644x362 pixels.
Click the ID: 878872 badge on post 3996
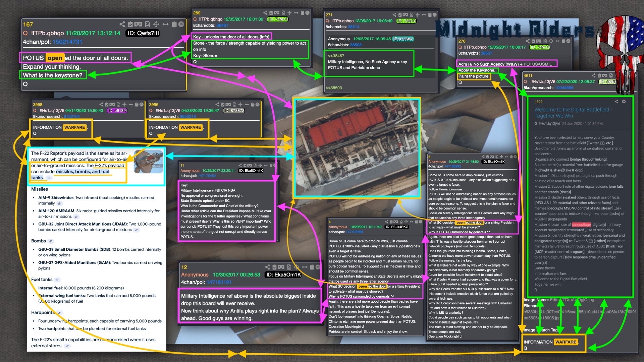click(234, 111)
